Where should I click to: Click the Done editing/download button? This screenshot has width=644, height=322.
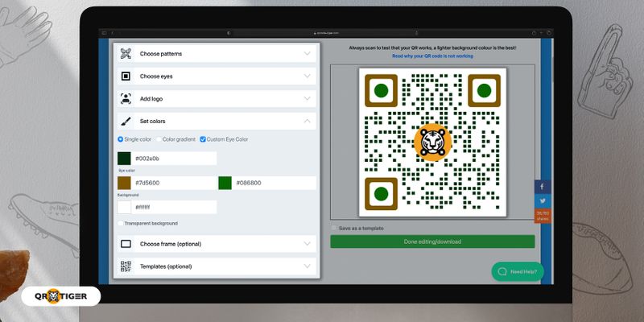coord(432,242)
